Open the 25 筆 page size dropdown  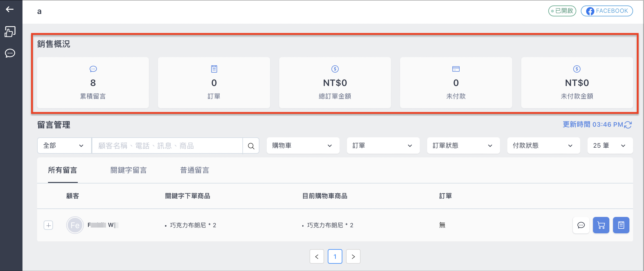[x=610, y=146]
